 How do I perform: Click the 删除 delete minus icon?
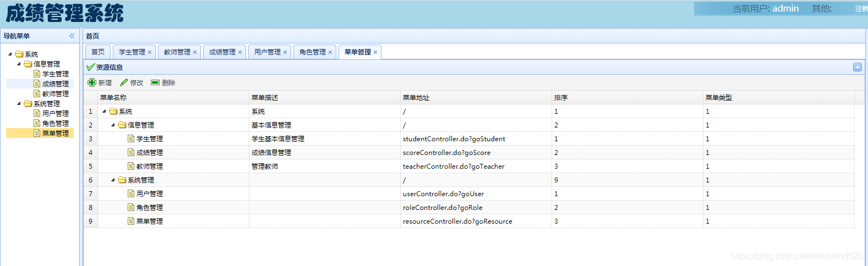click(x=155, y=82)
